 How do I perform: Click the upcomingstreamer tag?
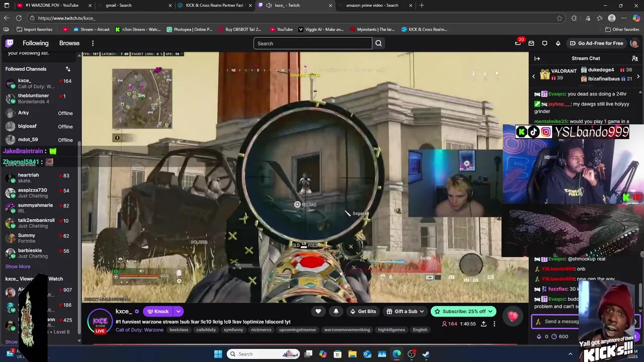click(297, 330)
